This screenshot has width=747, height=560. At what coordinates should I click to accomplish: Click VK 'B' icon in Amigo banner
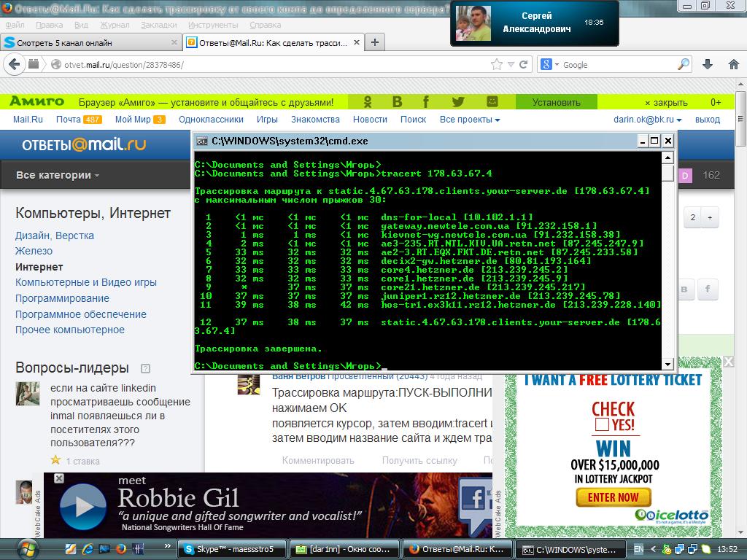[397, 102]
